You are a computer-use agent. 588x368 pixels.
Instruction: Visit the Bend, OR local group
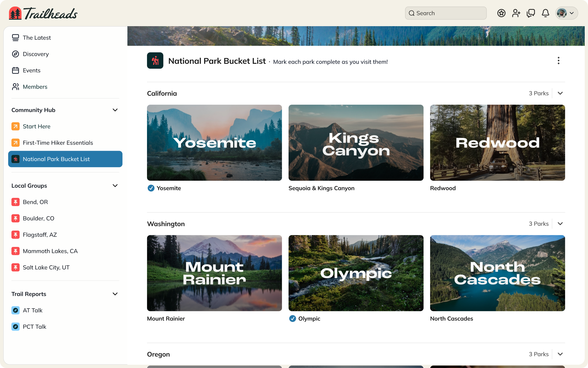coord(35,202)
